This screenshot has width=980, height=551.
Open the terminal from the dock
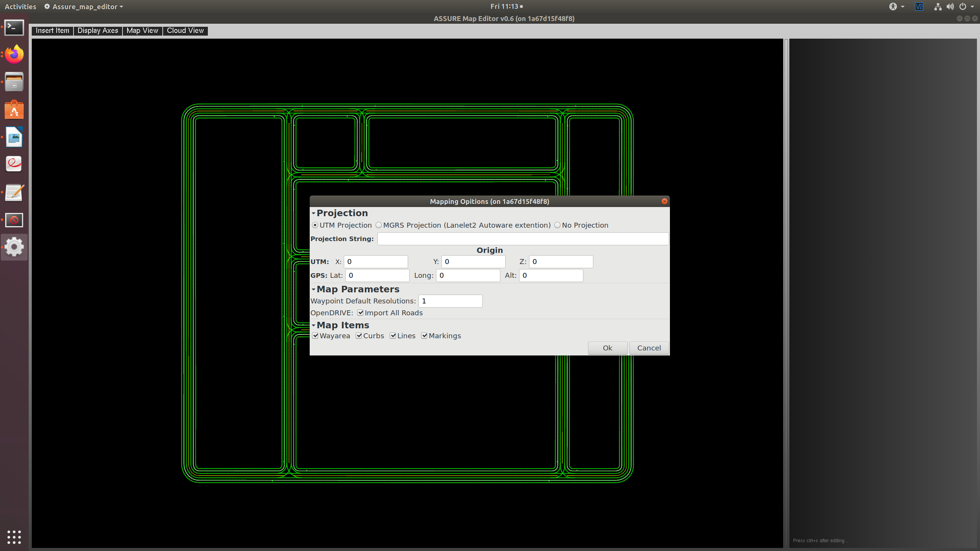pos(14,27)
